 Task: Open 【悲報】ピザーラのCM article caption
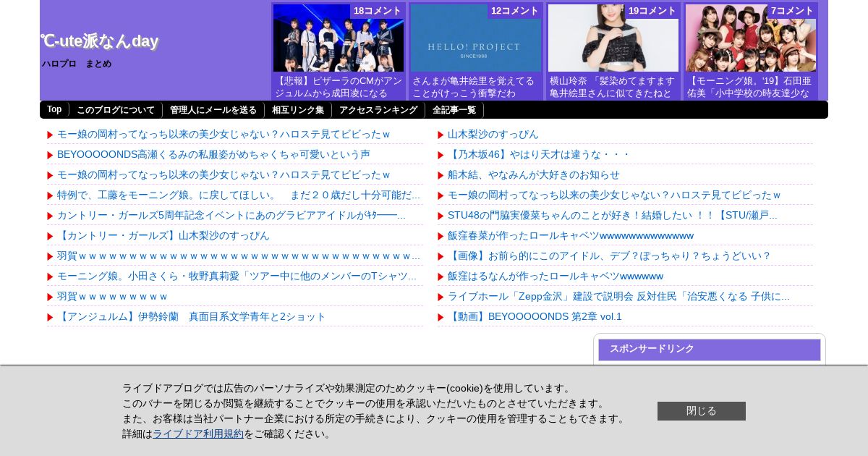point(339,87)
